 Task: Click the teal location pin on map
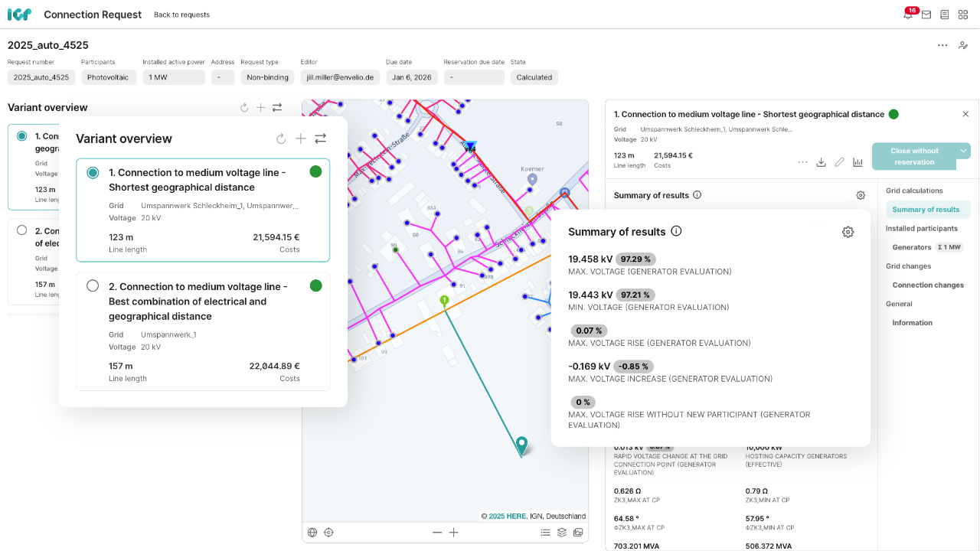(x=521, y=445)
